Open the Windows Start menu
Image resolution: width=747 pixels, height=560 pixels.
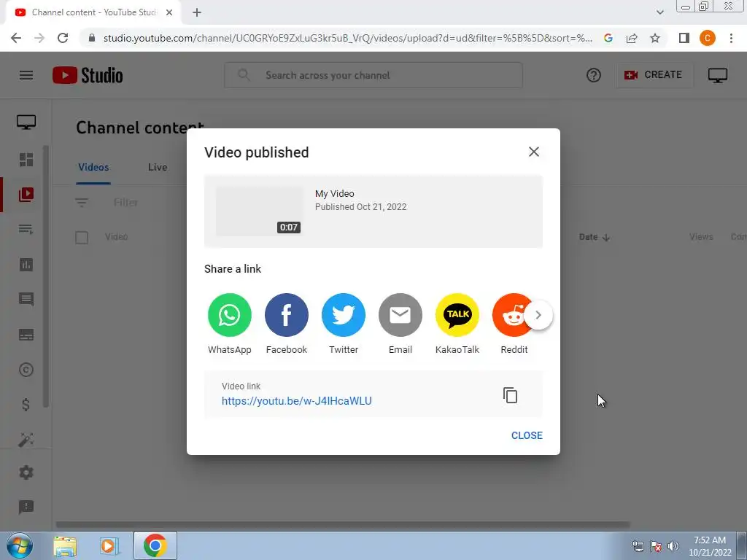tap(20, 545)
